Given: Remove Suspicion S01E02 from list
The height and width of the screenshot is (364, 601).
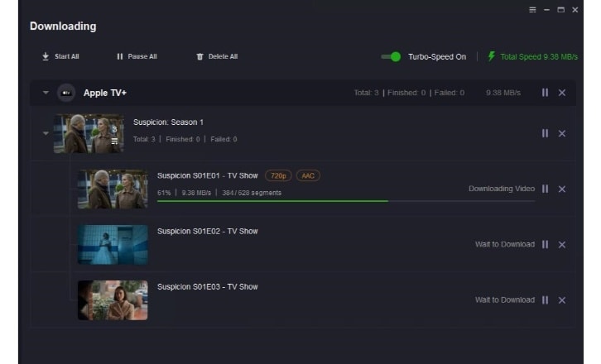Looking at the screenshot, I should (562, 244).
